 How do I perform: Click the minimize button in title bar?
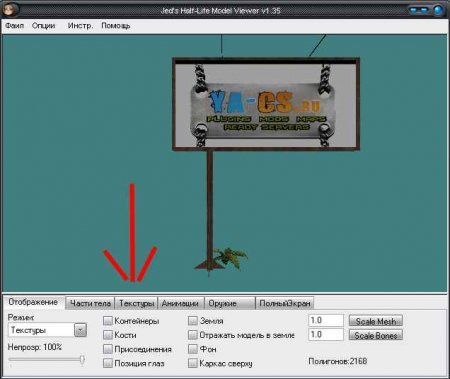point(414,10)
